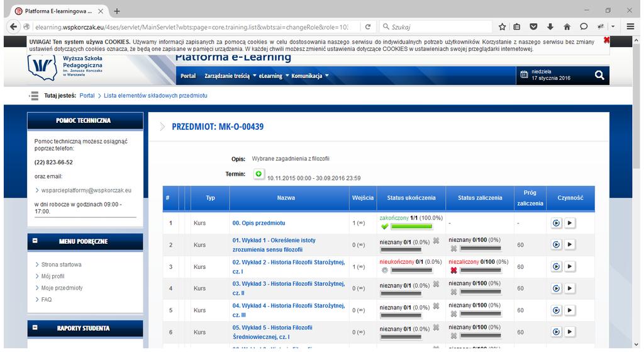Open 05. Wykład 5 - Historia Filozofii Średniowiecznej link
This screenshot has height=352, width=644.
coord(272,332)
